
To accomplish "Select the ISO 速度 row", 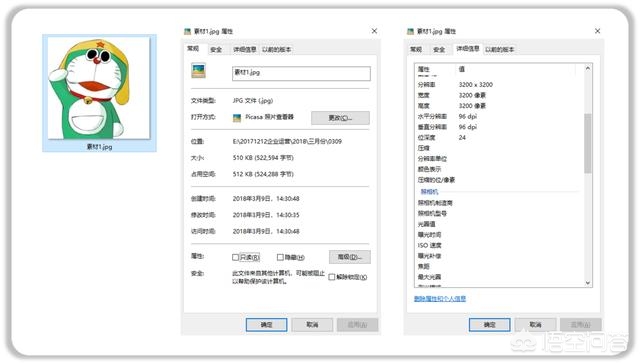I will [499, 245].
